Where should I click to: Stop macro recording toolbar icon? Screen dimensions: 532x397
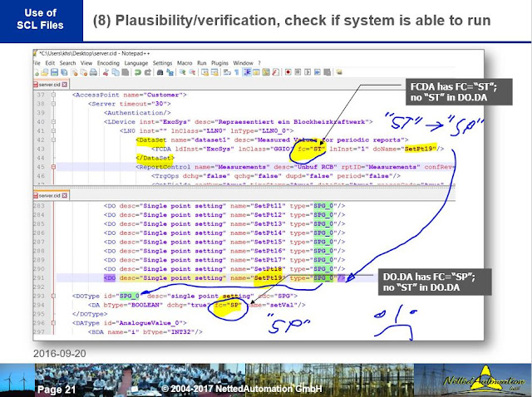click(x=298, y=72)
